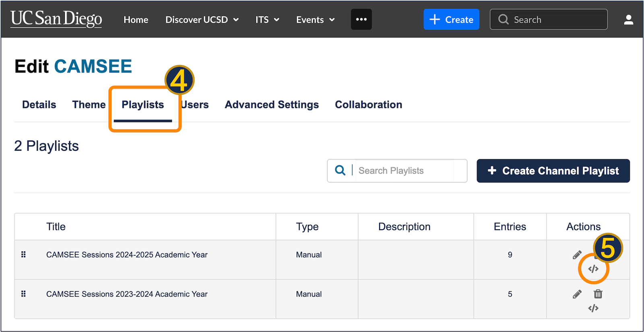Open the Collaboration tab

(368, 105)
